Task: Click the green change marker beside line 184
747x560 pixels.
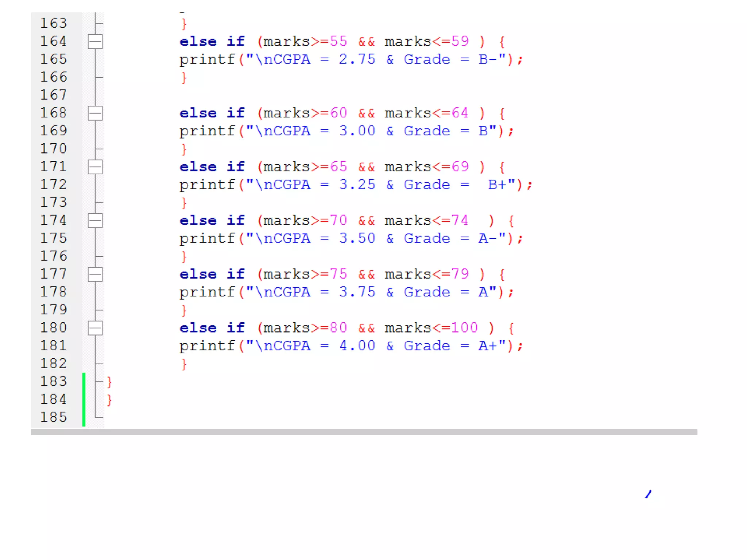Action: [x=84, y=400]
